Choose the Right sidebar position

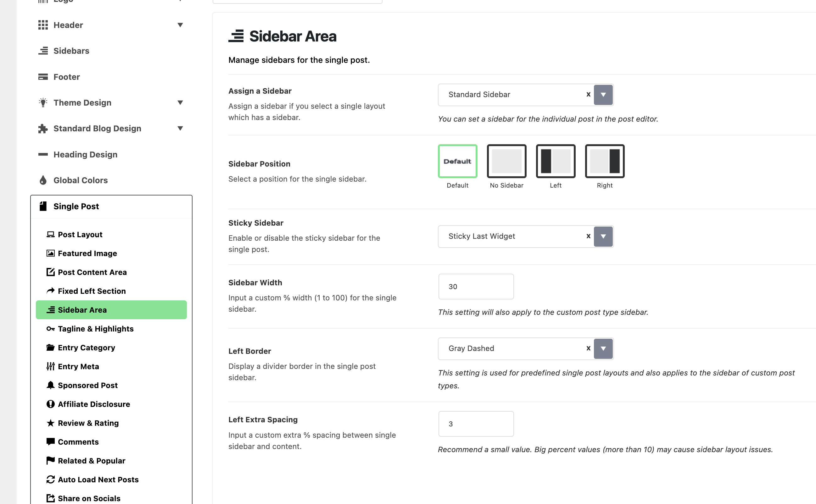pos(605,161)
